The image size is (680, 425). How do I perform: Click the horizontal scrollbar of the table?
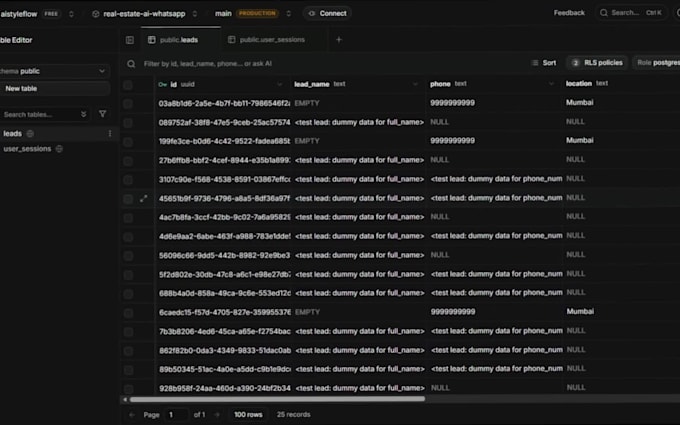277,399
